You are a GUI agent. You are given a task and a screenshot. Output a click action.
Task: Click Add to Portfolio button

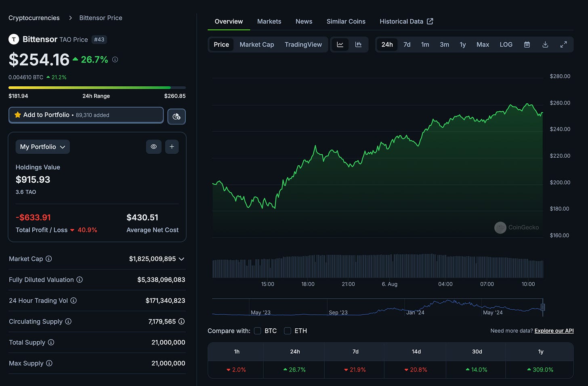point(86,115)
